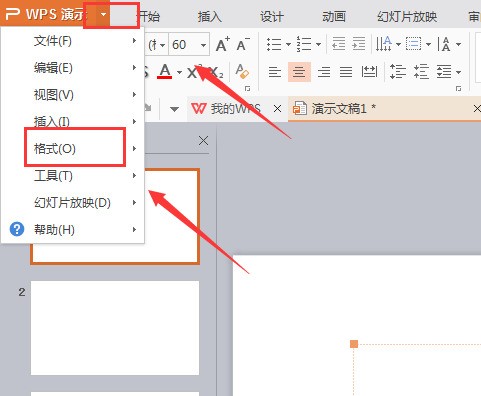Expand the font size dropdown arrow
This screenshot has width=481, height=396.
coord(203,45)
